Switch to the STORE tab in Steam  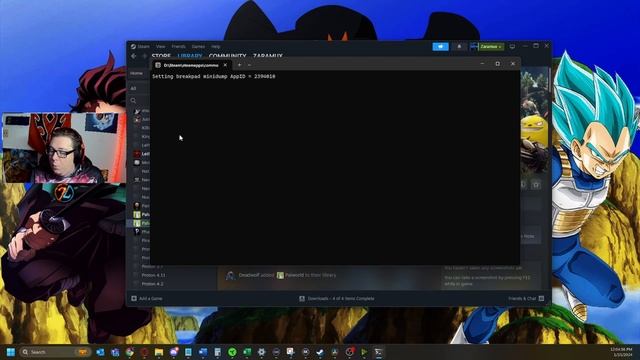tap(161, 56)
